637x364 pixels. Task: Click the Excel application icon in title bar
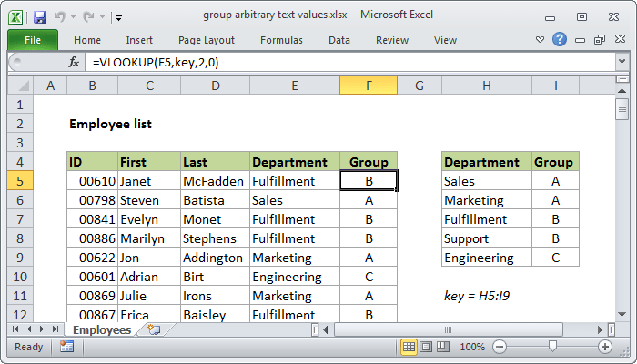pyautogui.click(x=15, y=17)
